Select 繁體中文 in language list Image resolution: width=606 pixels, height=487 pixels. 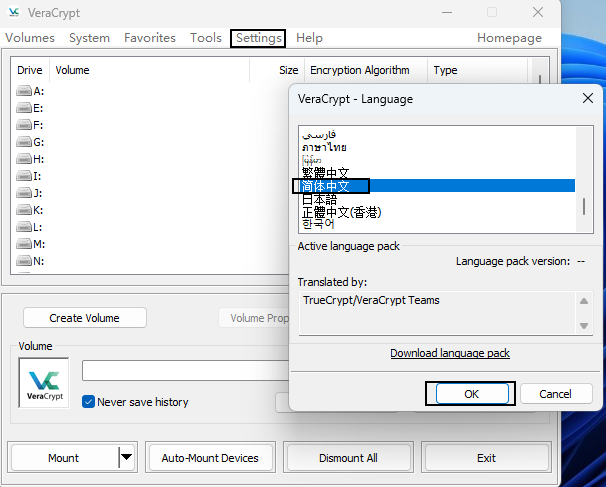(x=438, y=173)
